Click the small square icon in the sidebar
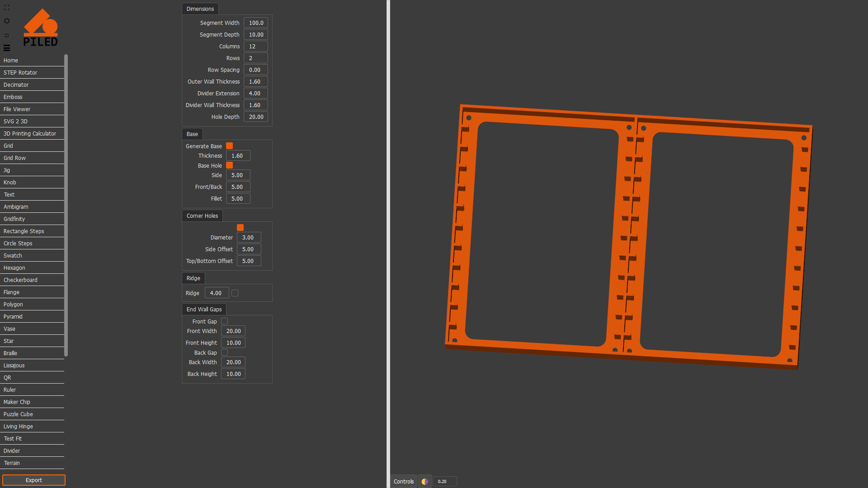 tap(7, 35)
